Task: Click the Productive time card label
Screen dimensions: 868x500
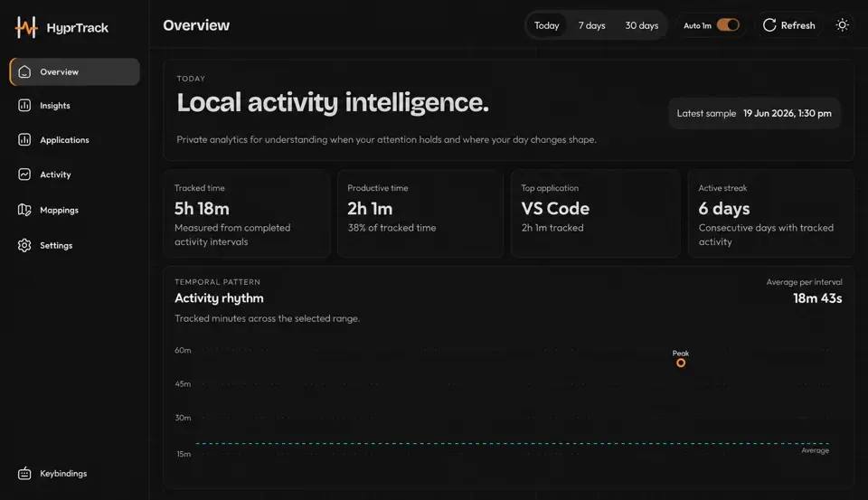Action: [378, 188]
